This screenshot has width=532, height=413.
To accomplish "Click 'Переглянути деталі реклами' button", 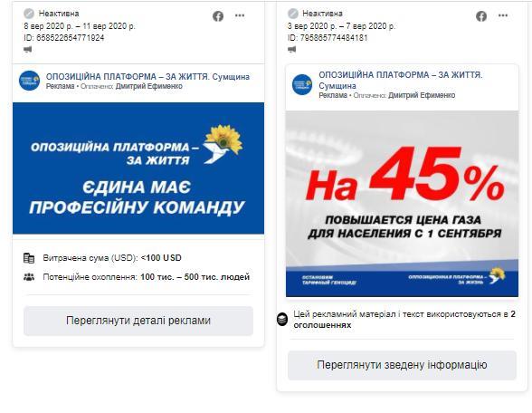I will pyautogui.click(x=138, y=321).
